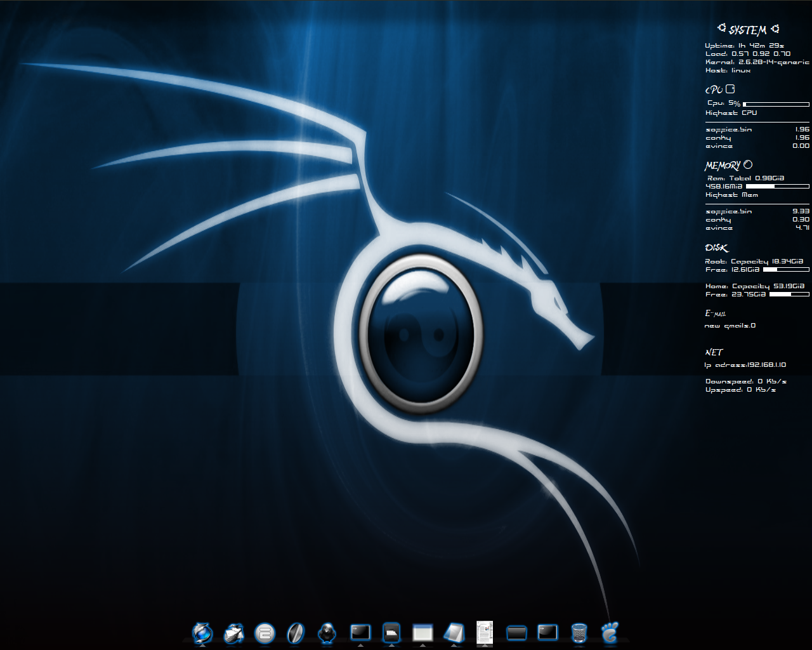Click the RAM usage bar showing 458.16MiB
The height and width of the screenshot is (650, 812).
coord(777,187)
